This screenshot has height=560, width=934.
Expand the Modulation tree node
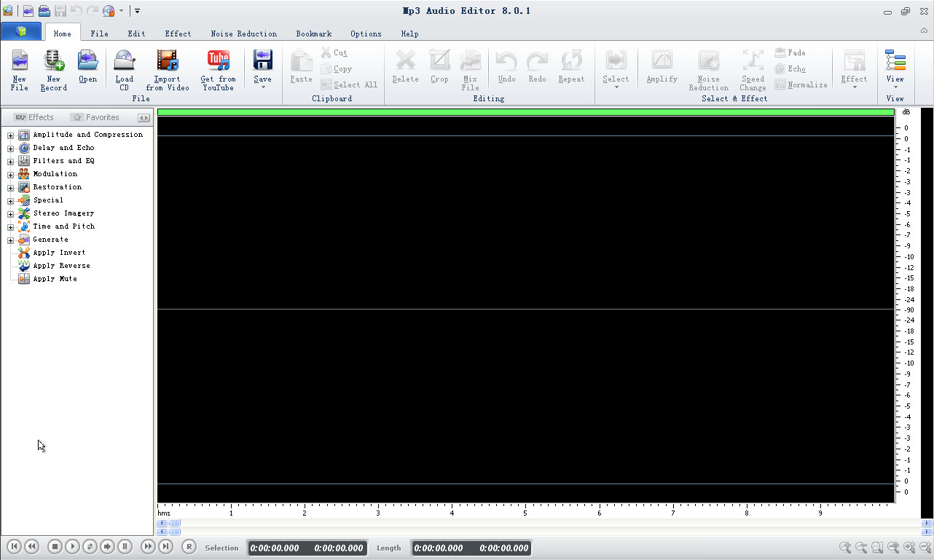11,175
